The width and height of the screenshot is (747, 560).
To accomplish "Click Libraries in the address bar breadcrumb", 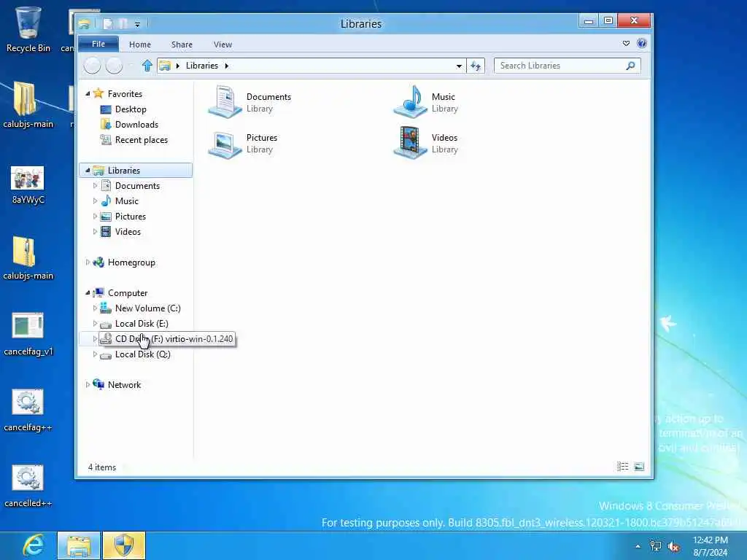I will (201, 66).
